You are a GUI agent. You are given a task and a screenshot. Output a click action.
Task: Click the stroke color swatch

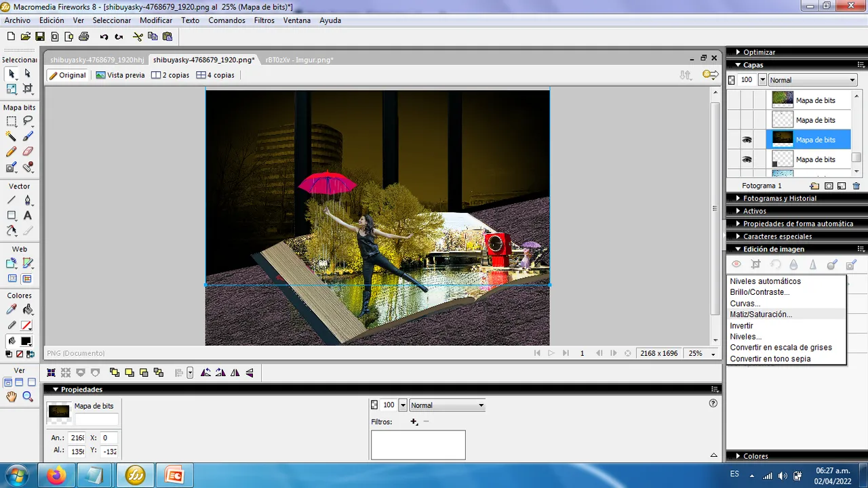point(26,326)
